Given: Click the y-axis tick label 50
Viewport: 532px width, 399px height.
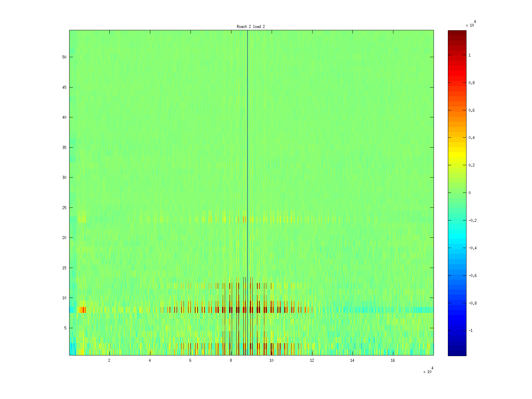Looking at the screenshot, I should click(65, 57).
